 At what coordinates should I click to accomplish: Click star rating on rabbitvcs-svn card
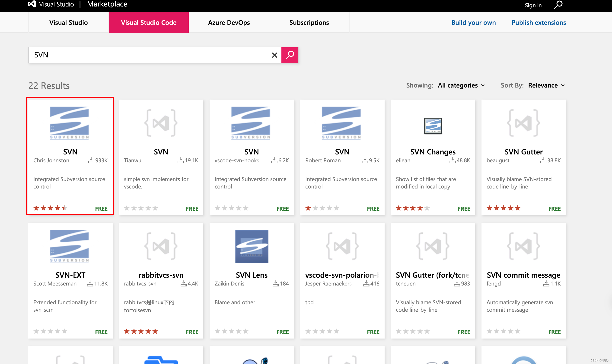141,331
